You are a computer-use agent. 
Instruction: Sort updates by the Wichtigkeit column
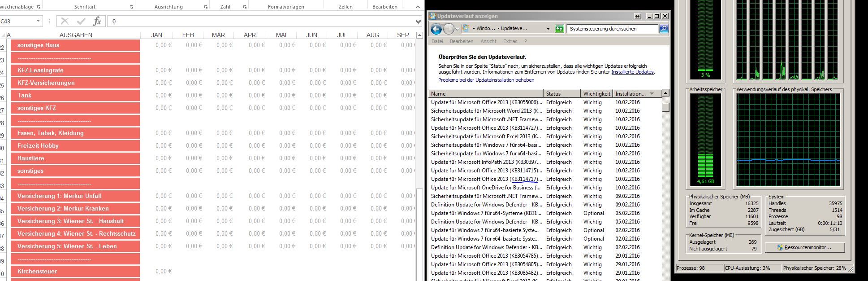[596, 94]
